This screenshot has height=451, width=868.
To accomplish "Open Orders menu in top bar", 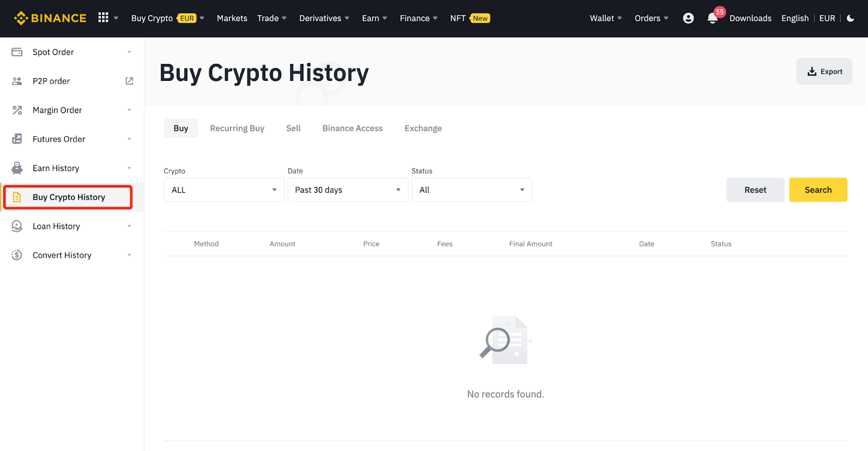I will pyautogui.click(x=652, y=18).
